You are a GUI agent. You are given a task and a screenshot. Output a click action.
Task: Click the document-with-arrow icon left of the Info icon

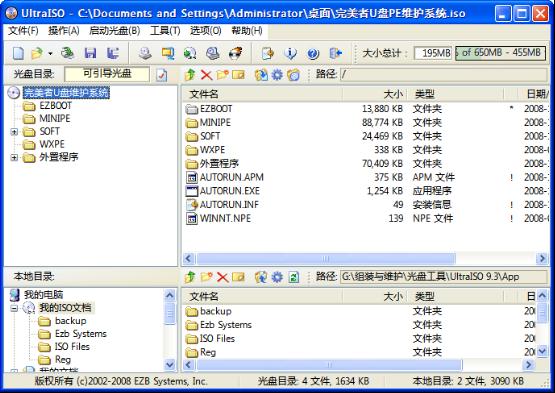pos(268,53)
